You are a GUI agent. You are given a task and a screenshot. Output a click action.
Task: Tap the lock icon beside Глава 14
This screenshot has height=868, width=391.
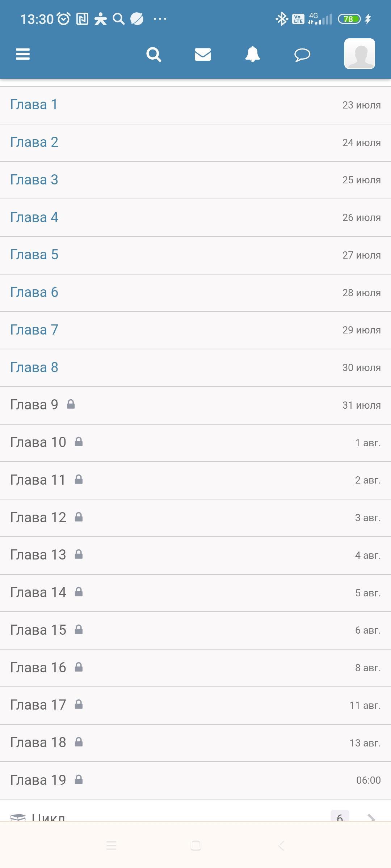[79, 592]
